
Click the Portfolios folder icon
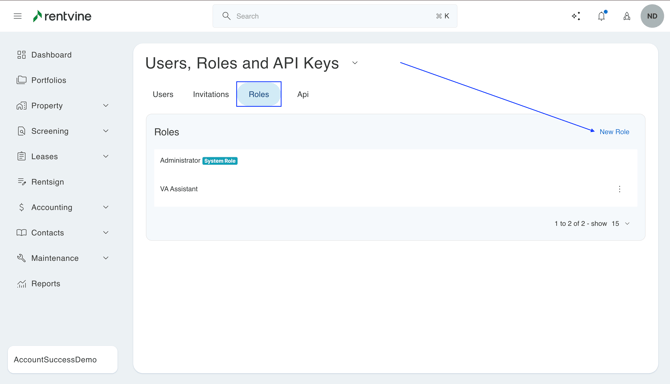tap(21, 80)
